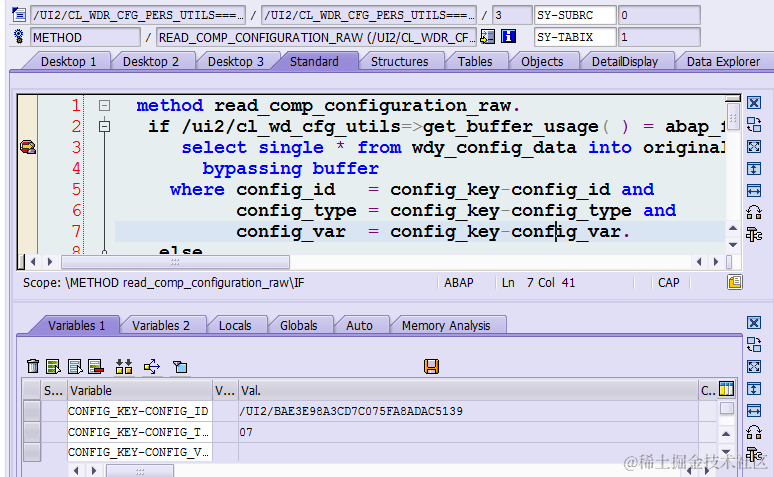Collapse the method block at line 1
Viewport: 774px width, 477px height.
tap(104, 105)
